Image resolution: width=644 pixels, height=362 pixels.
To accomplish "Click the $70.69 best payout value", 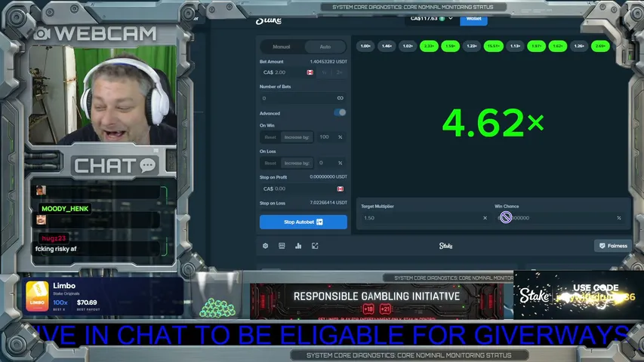I will 87,302.
